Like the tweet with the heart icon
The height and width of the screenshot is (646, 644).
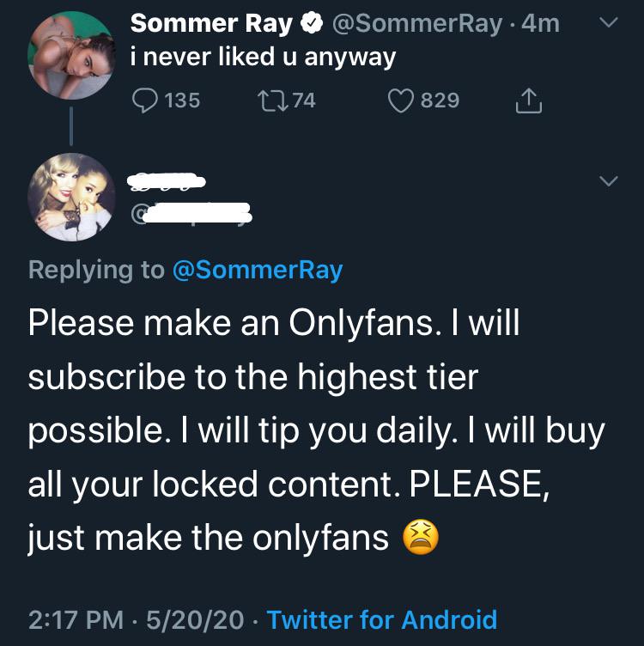point(400,101)
